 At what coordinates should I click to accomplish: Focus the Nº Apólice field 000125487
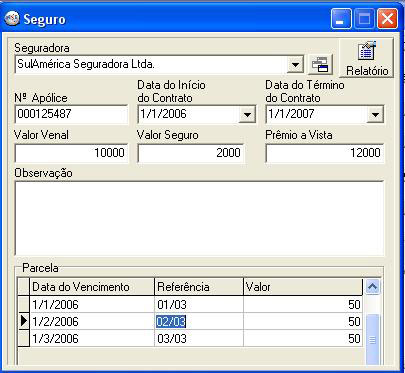tap(71, 114)
